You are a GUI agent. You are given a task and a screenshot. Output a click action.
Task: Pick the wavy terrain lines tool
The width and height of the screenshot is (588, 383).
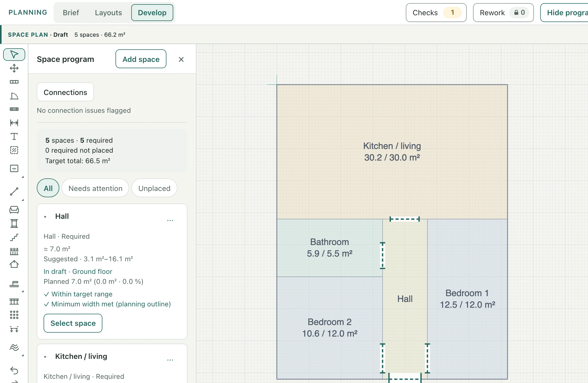(14, 347)
